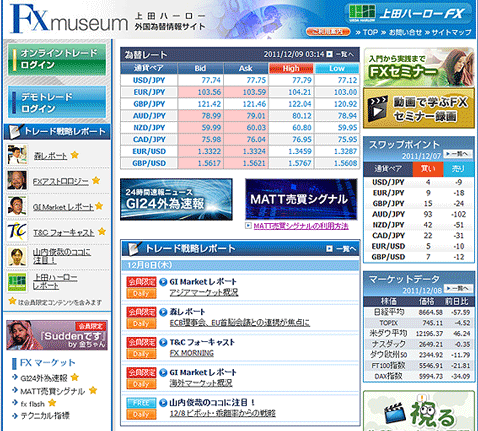Click the 上田ハーローFX logo banner
Image resolution: width=478 pixels, height=431 pixels.
pyautogui.click(x=409, y=13)
